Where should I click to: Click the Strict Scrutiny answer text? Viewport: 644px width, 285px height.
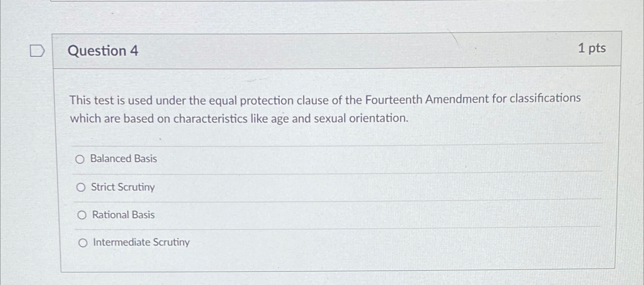click(123, 187)
